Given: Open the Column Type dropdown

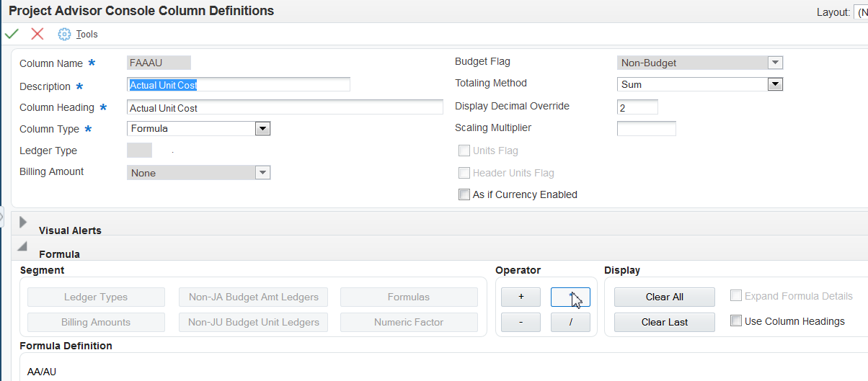Looking at the screenshot, I should (x=262, y=129).
